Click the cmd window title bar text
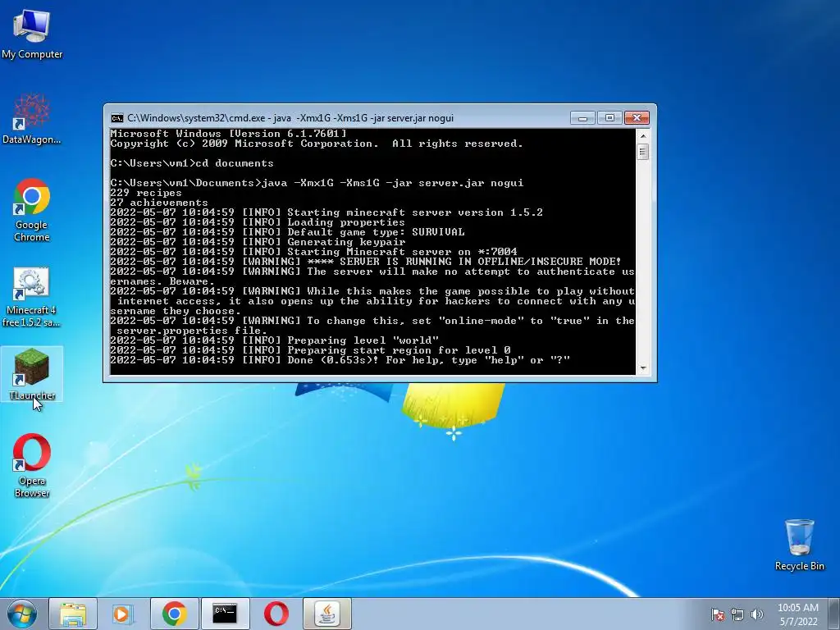Image resolution: width=840 pixels, height=630 pixels. coord(290,118)
